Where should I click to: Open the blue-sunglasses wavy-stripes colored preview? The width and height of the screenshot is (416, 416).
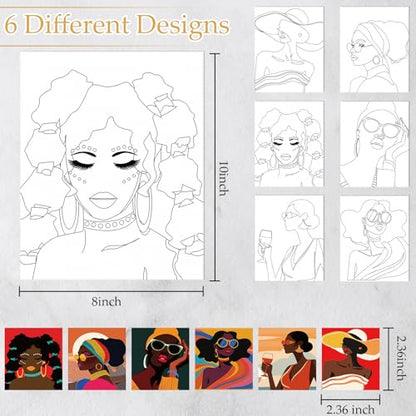(x=224, y=359)
